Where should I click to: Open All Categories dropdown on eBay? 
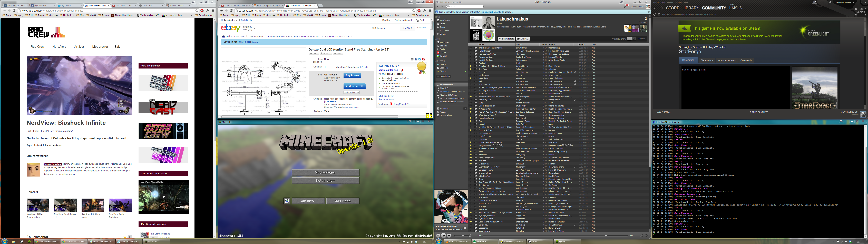384,28
